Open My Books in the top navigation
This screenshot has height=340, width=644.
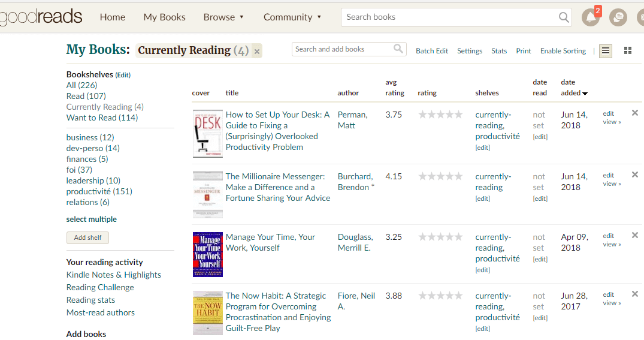point(164,17)
